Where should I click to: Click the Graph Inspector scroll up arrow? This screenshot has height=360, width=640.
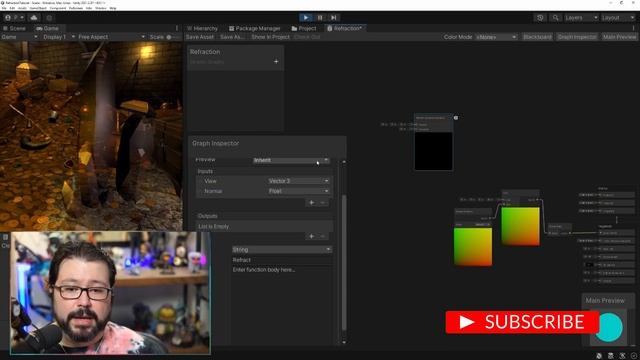(344, 162)
